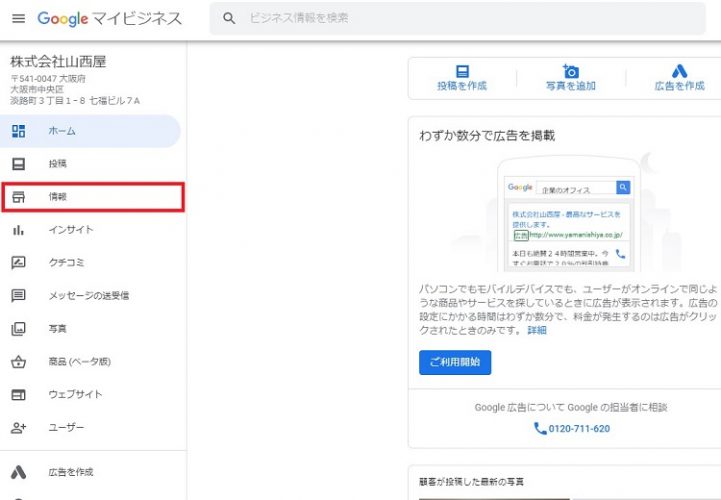This screenshot has height=500, width=721.
Task: Click the クチコミ review icon
Action: point(18,263)
